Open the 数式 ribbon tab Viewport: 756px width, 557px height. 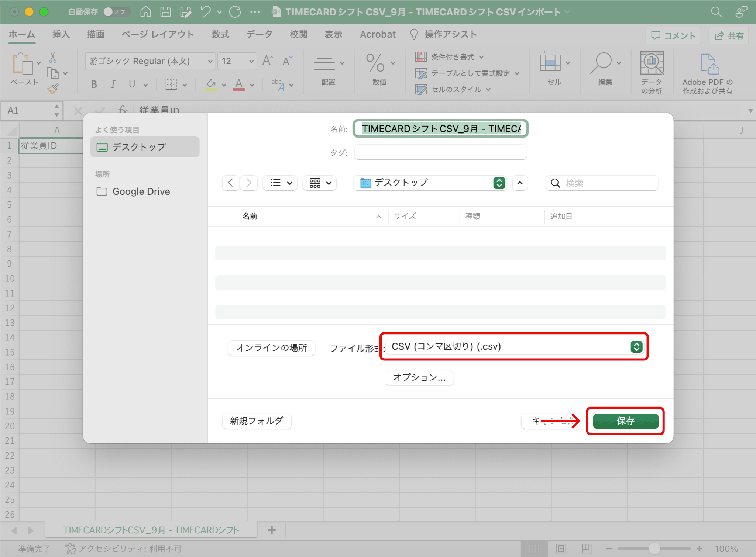click(x=220, y=34)
